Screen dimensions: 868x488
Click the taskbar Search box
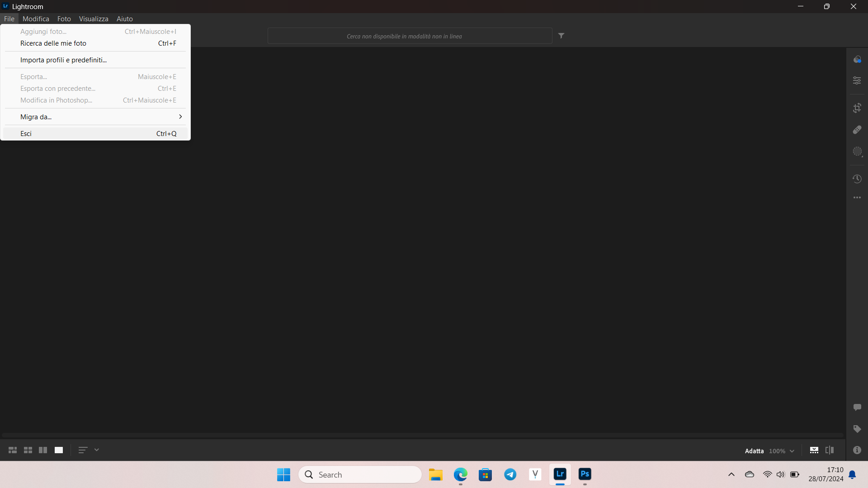click(x=360, y=474)
